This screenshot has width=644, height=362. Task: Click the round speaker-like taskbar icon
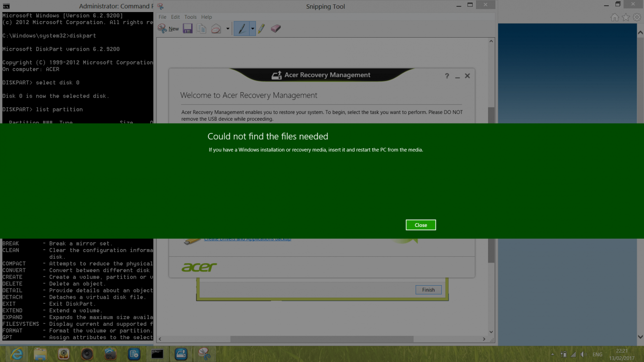point(87,354)
